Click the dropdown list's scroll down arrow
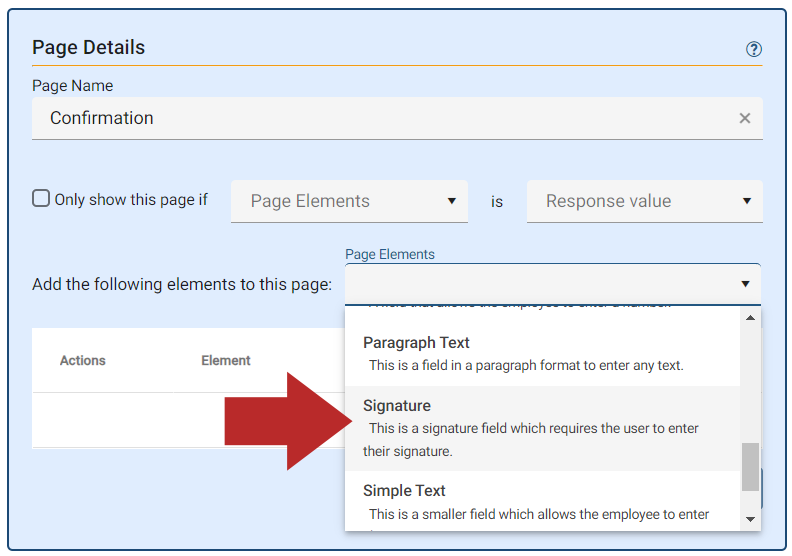792x556 pixels. coord(750,519)
